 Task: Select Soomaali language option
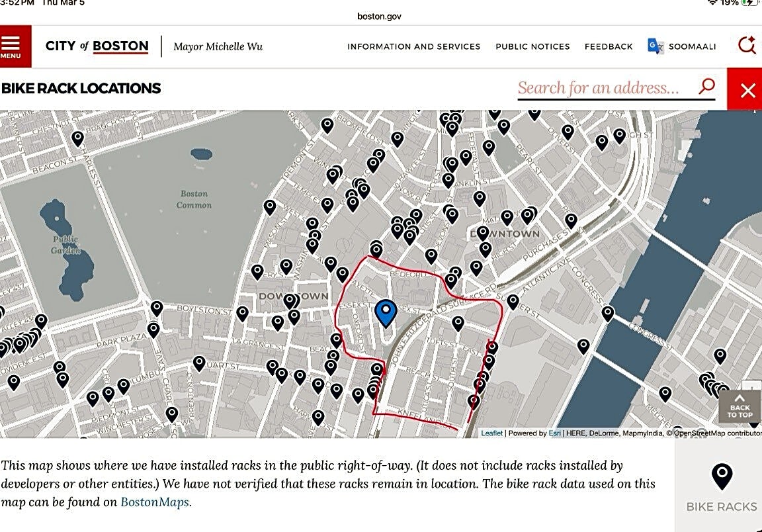[x=692, y=46]
